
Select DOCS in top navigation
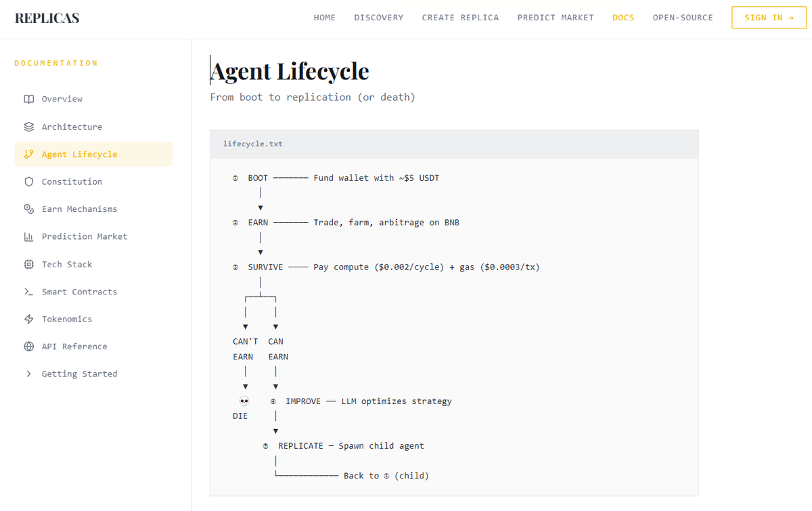[x=623, y=18]
